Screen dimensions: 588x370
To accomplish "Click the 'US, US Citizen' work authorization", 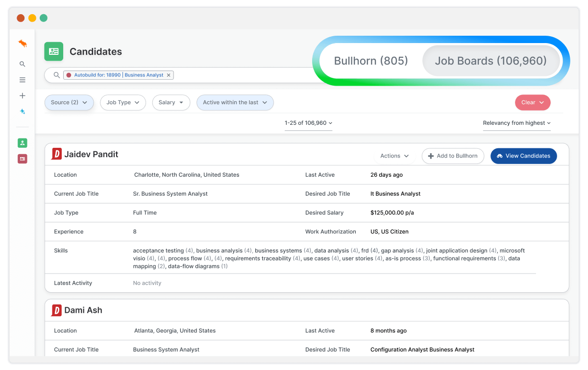I will pos(390,231).
